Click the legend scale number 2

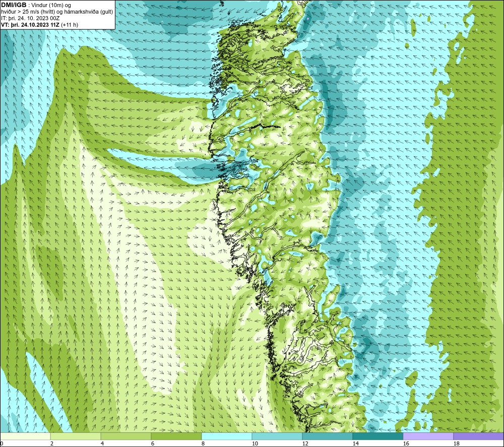pos(52,444)
